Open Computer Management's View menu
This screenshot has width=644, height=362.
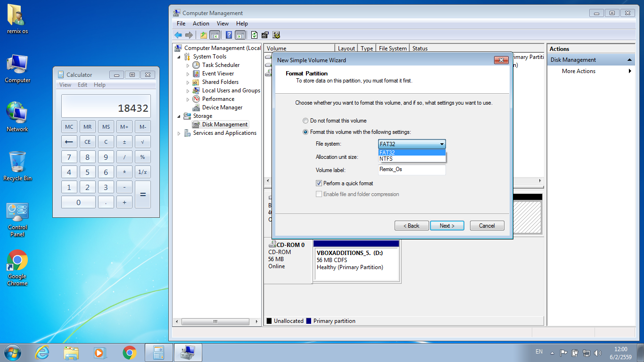pyautogui.click(x=223, y=24)
